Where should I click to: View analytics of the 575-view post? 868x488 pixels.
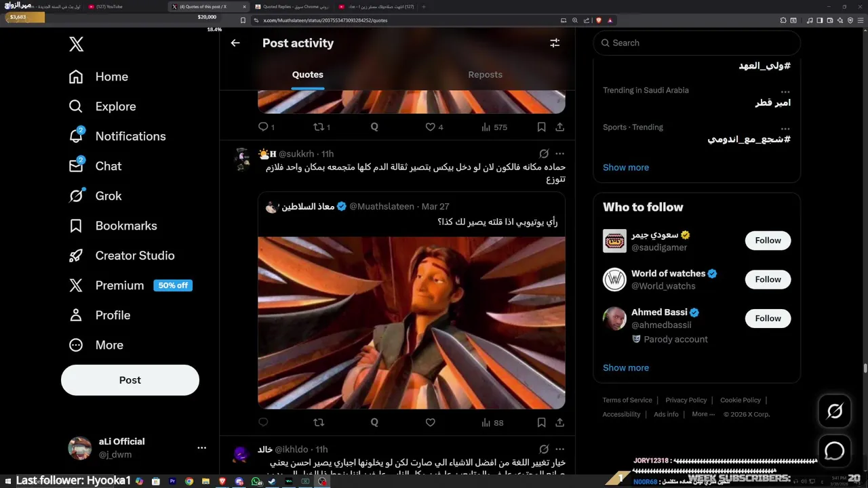pos(493,127)
